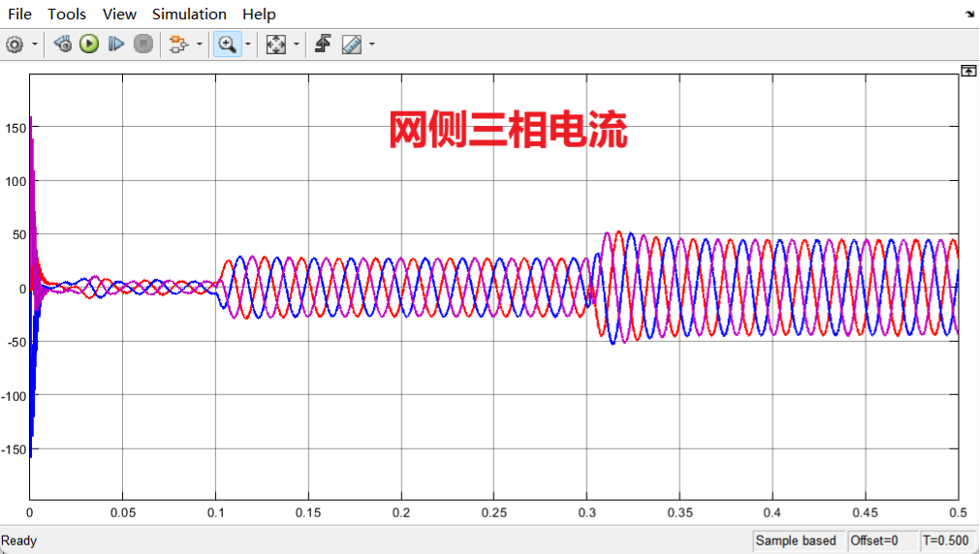Click the Offset=0 status entry
Screen dimensions: 980x554
(874, 540)
